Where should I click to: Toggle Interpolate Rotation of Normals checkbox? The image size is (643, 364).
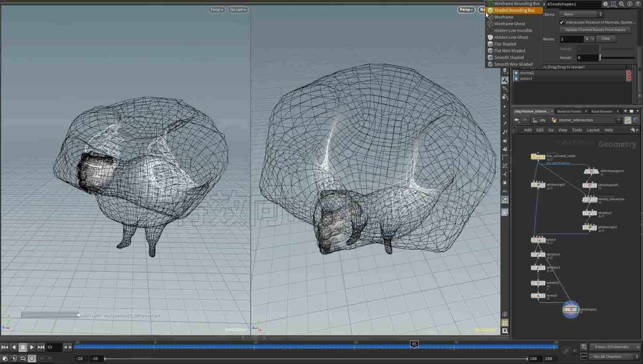562,22
